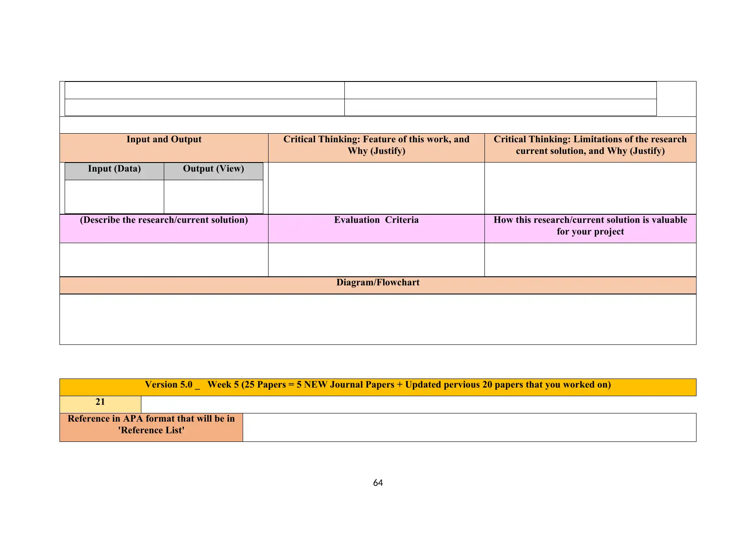
Task: Click the 'Input and Output' header cell
Action: click(x=164, y=148)
